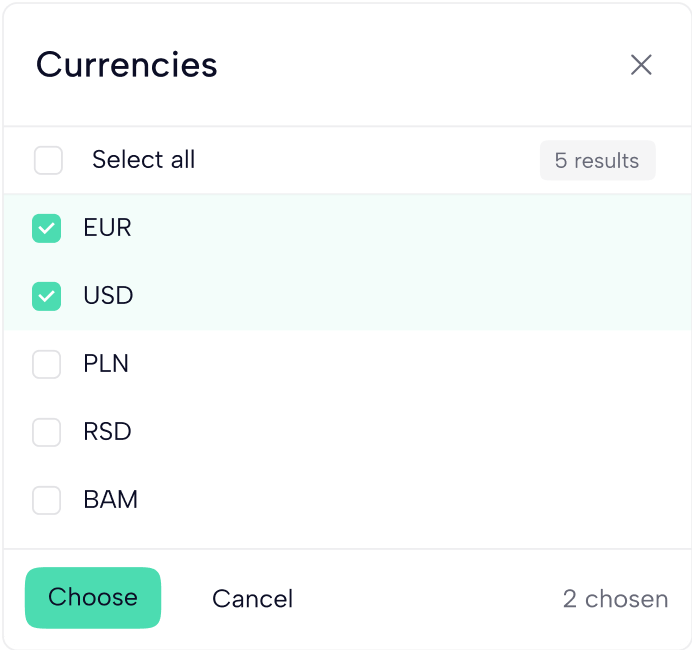Click the highlighted EUR row background

click(x=400, y=229)
